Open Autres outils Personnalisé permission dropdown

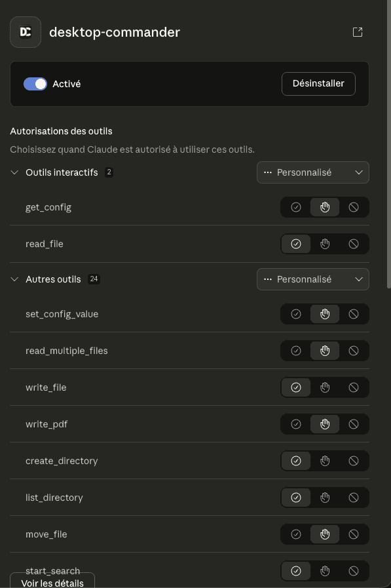coord(312,279)
